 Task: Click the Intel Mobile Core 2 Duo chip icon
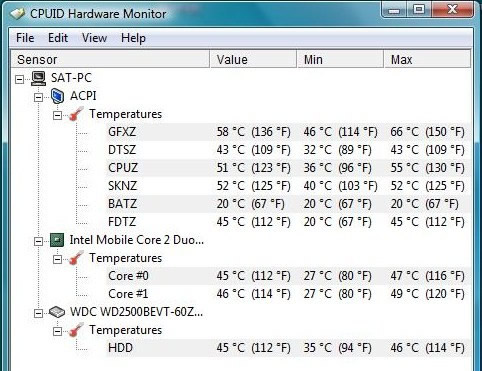57,240
